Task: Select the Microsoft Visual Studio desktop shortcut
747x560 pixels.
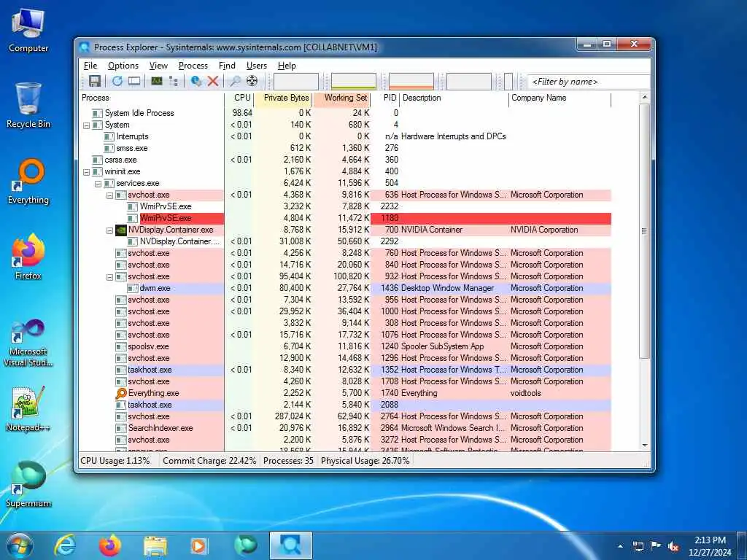Action: click(28, 343)
